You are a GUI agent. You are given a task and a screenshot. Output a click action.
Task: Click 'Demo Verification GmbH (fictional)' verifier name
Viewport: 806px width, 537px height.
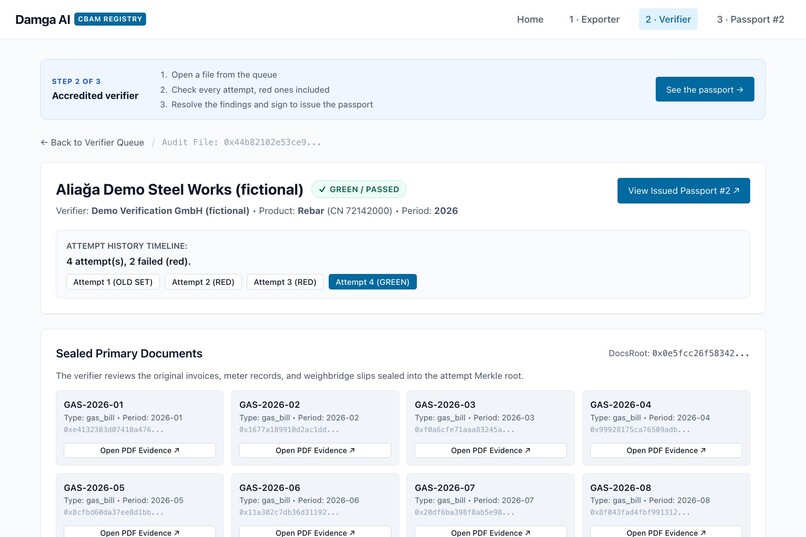coord(170,211)
